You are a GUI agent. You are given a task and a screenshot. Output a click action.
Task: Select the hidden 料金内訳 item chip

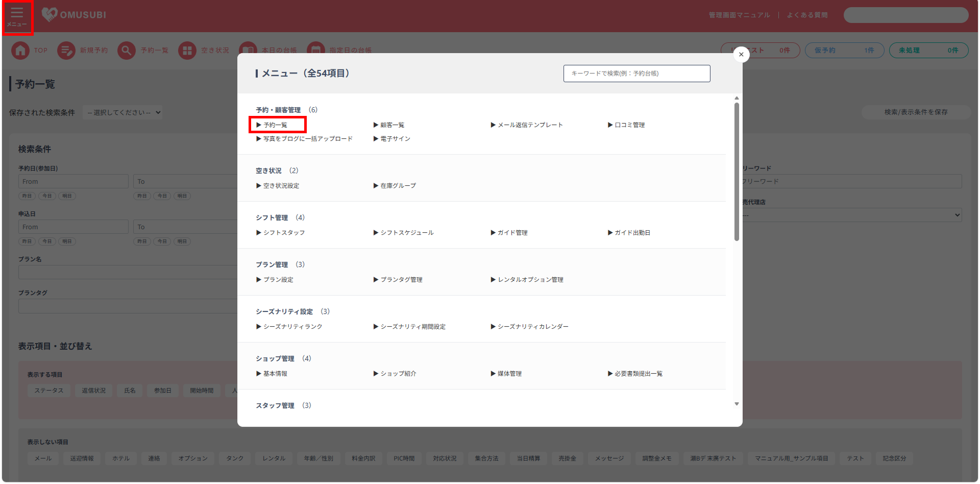363,458
